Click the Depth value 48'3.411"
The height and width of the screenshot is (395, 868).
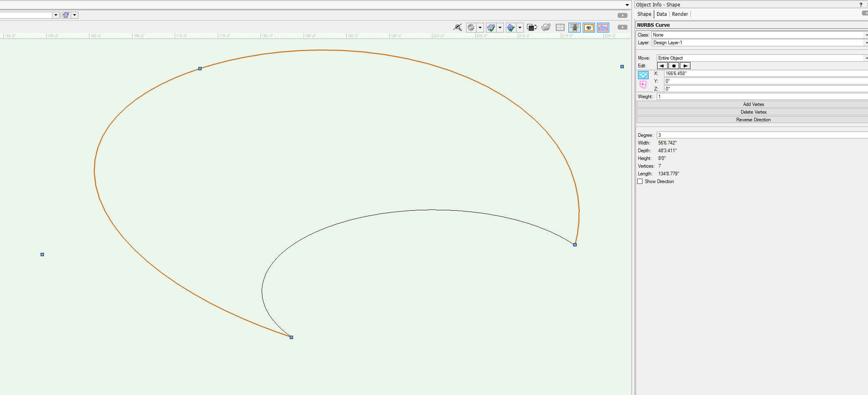tap(667, 151)
